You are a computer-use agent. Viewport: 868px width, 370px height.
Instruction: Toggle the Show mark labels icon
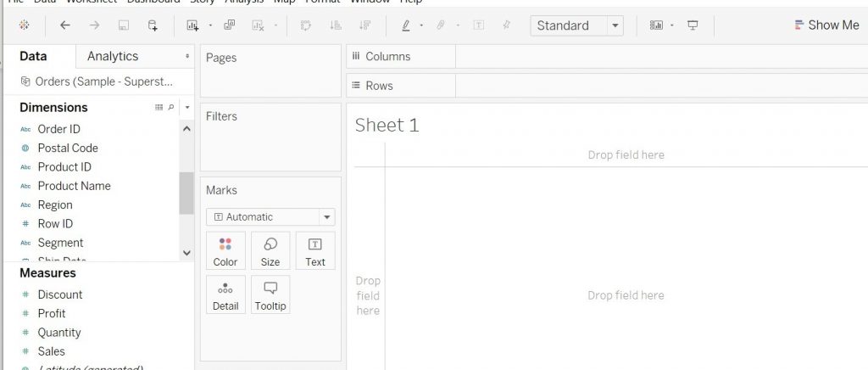point(479,25)
